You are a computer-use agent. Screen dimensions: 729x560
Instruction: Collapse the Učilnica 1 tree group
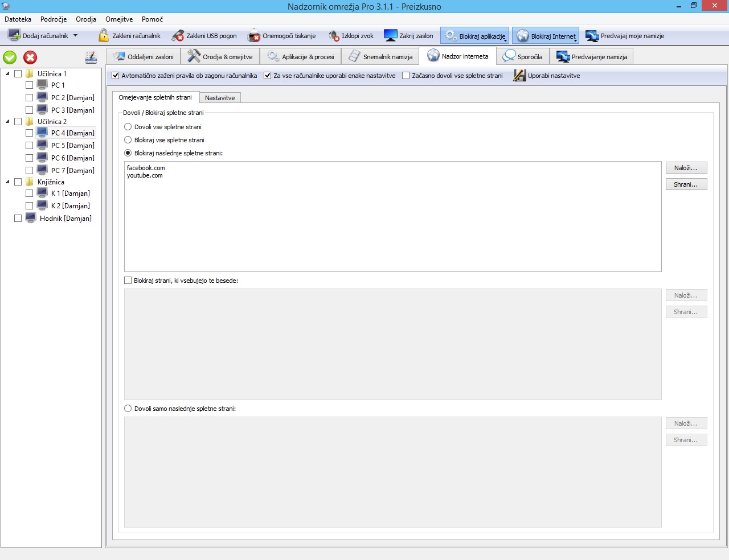click(x=7, y=74)
